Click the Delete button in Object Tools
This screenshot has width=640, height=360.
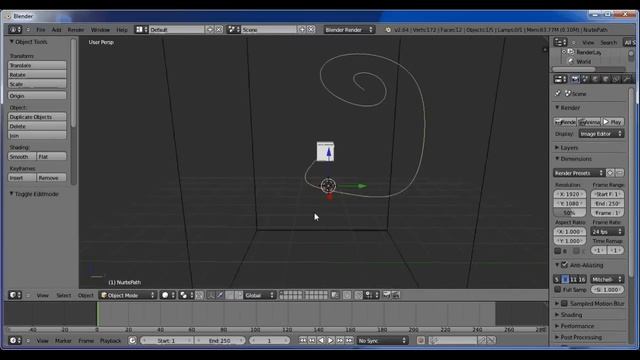tap(37, 126)
